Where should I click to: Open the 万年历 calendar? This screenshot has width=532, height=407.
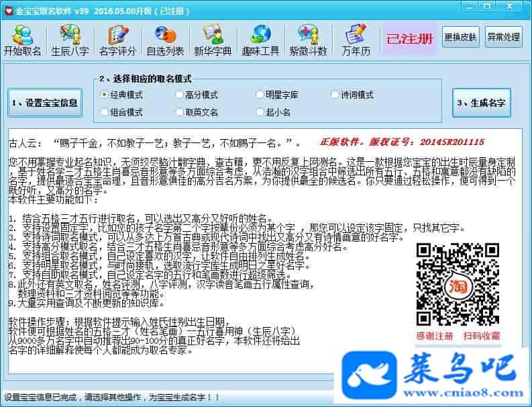click(x=356, y=39)
